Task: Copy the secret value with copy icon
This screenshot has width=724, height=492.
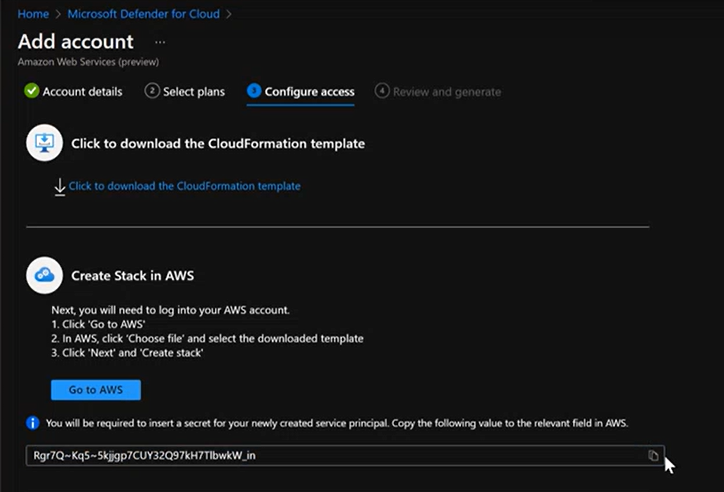Action: [653, 456]
